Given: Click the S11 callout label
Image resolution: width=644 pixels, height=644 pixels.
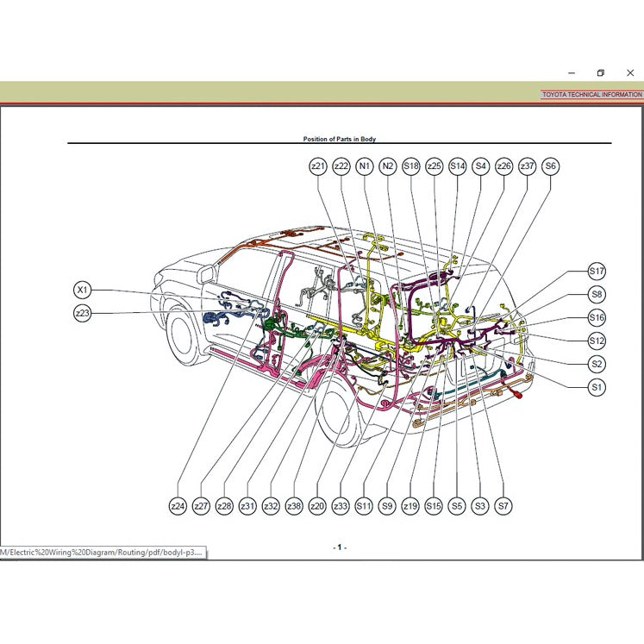Looking at the screenshot, I should [x=364, y=507].
